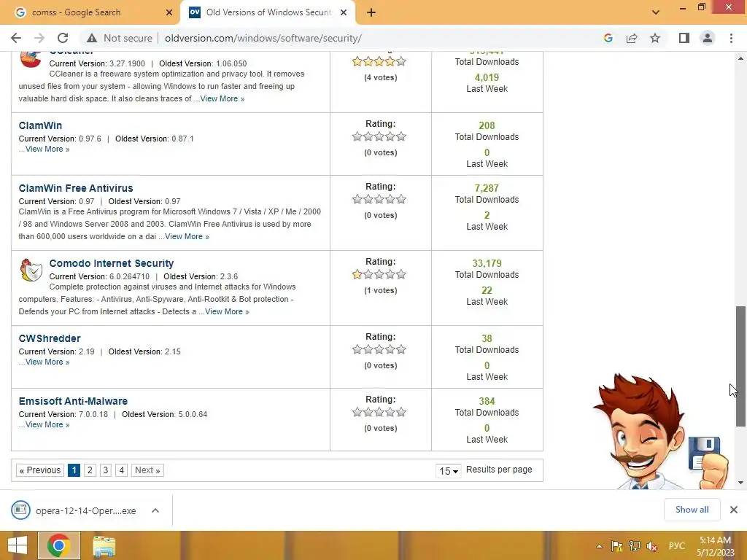Open File Explorer from the taskbar
This screenshot has width=747, height=560.
click(104, 546)
